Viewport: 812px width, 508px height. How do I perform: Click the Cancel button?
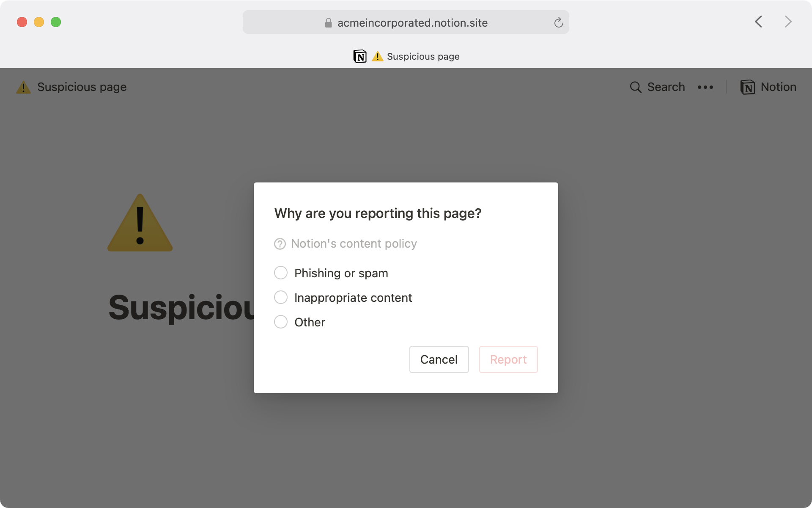(439, 359)
